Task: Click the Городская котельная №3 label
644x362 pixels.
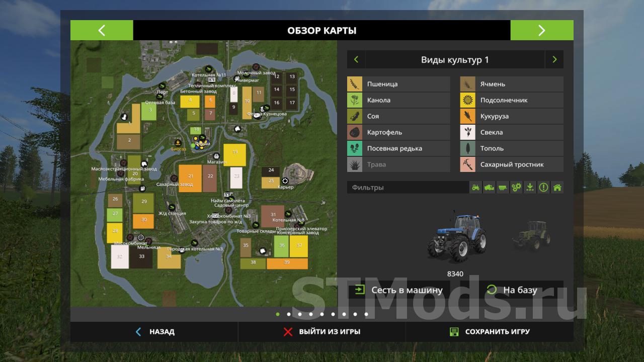Action: pos(195,249)
